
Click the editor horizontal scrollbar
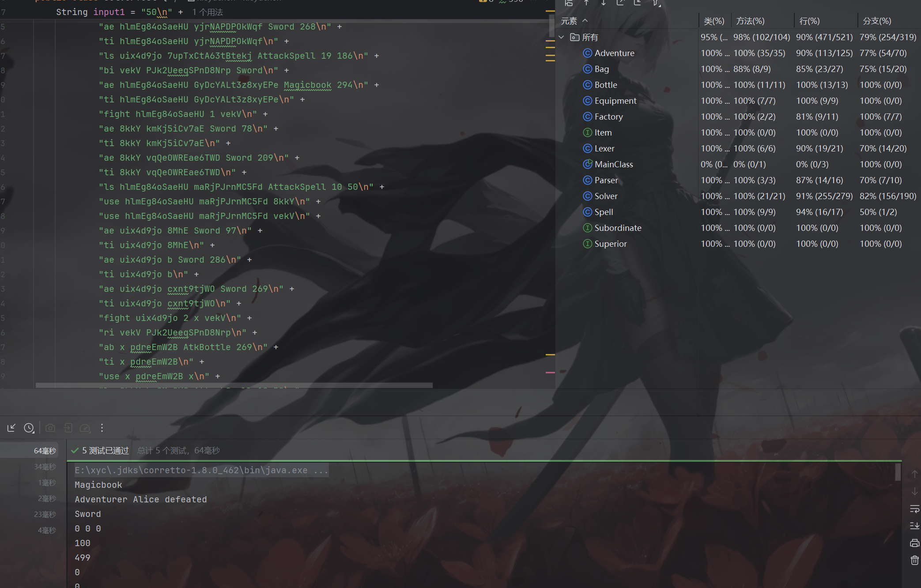click(234, 385)
